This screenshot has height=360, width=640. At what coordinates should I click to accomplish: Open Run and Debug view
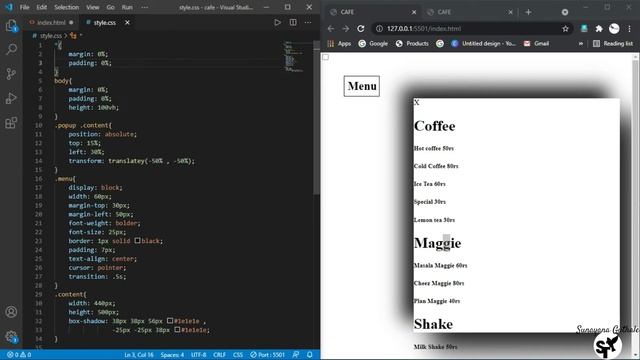pos(11,98)
